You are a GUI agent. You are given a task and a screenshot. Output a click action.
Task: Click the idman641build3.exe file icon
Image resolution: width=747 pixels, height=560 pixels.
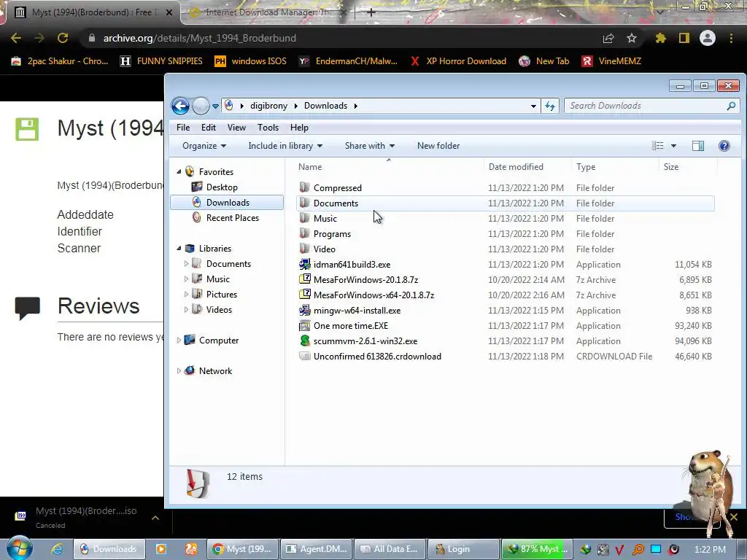click(304, 264)
